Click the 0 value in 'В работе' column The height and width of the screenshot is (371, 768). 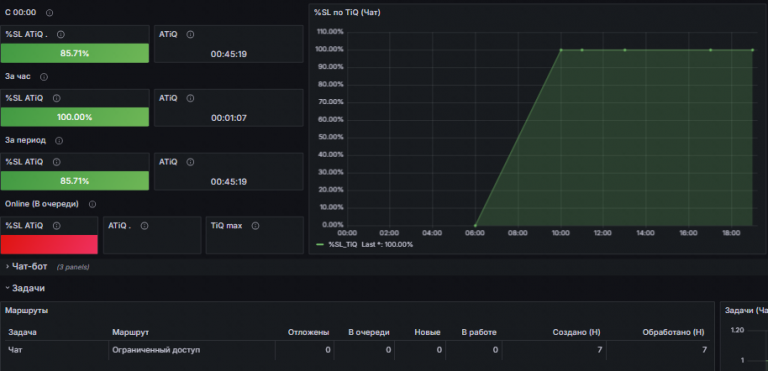pyautogui.click(x=495, y=350)
